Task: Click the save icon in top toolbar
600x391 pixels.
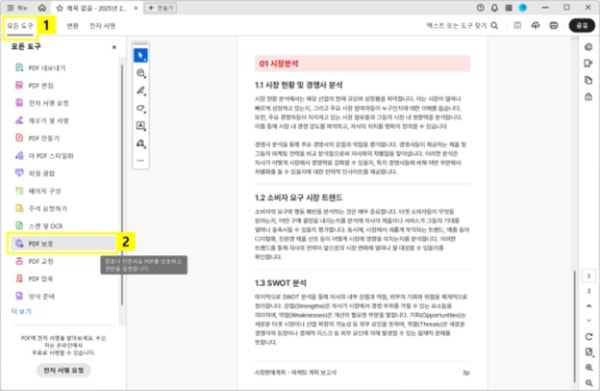Action: (517, 26)
